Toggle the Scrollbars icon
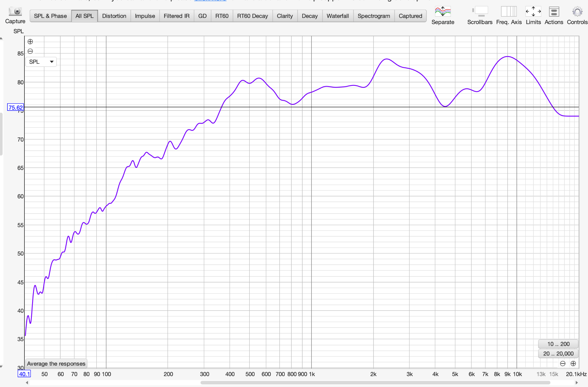 click(480, 11)
